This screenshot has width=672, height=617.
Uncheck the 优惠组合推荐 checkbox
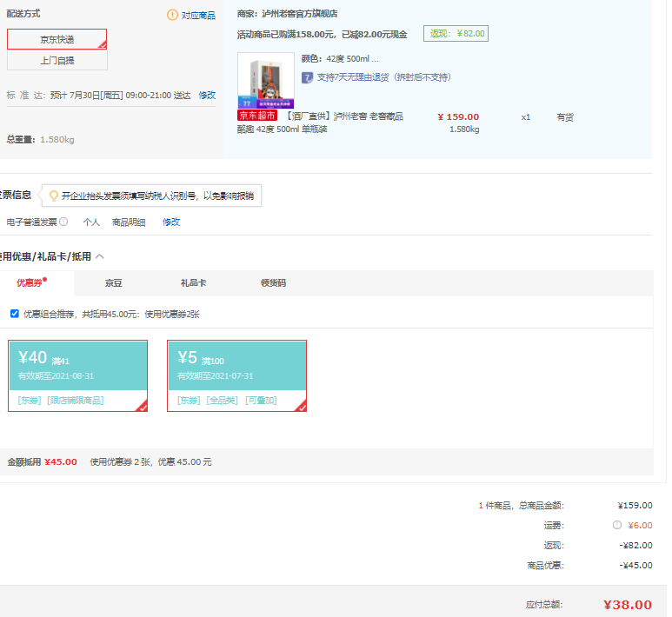15,314
